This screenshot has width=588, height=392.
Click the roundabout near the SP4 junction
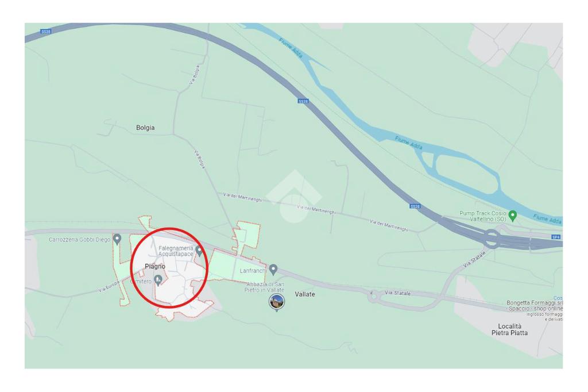pos(492,238)
